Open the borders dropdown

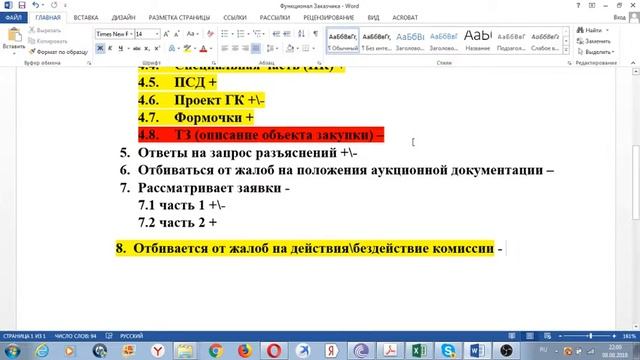313,48
